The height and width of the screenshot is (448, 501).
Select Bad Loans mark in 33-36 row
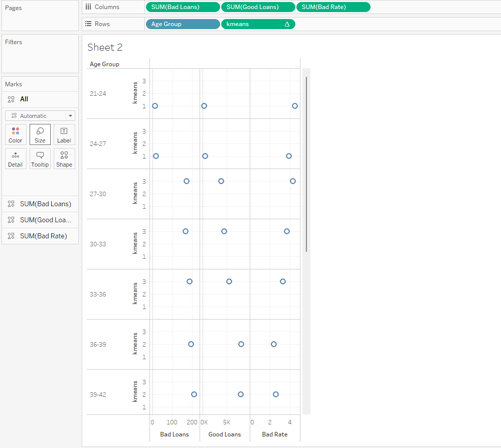tap(190, 281)
